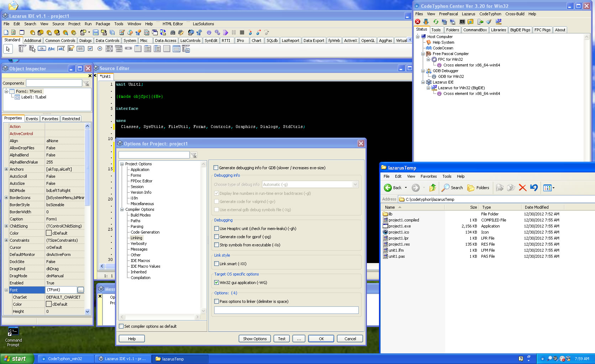The width and height of the screenshot is (595, 364).
Task: Collapse Free Pascal Compiler tree node
Action: [x=423, y=54]
